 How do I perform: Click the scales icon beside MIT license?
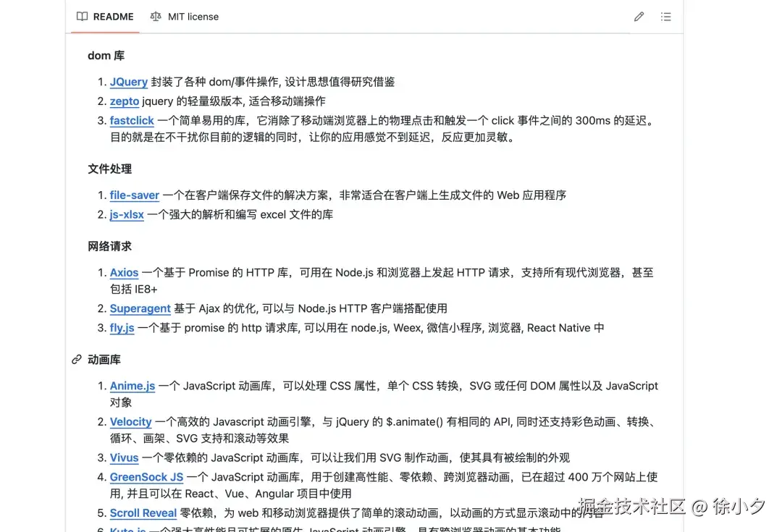click(155, 16)
